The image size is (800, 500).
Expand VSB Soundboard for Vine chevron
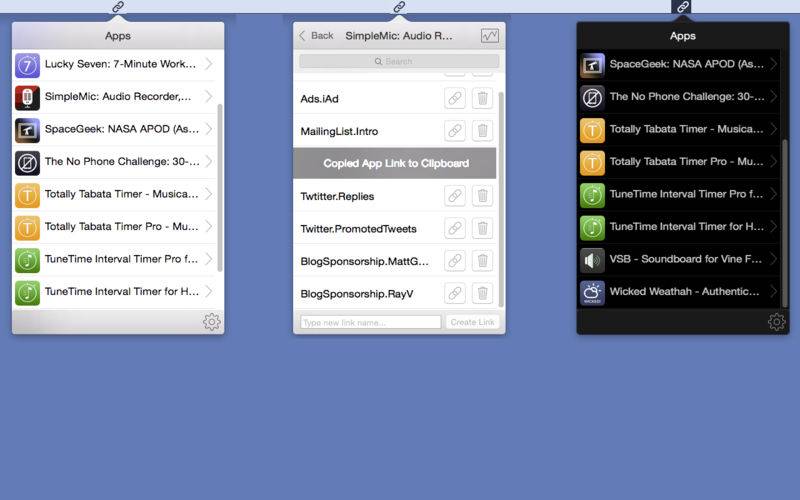(773, 261)
